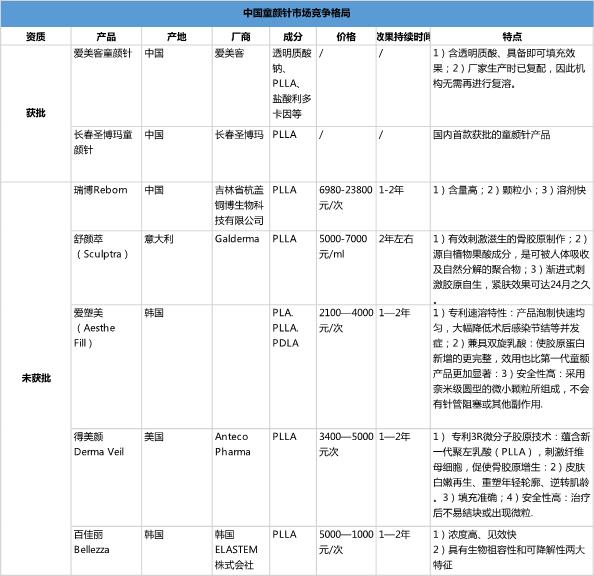Select the 效果持续时间 column header
Viewport: 594px width, 576px height.
403,37
